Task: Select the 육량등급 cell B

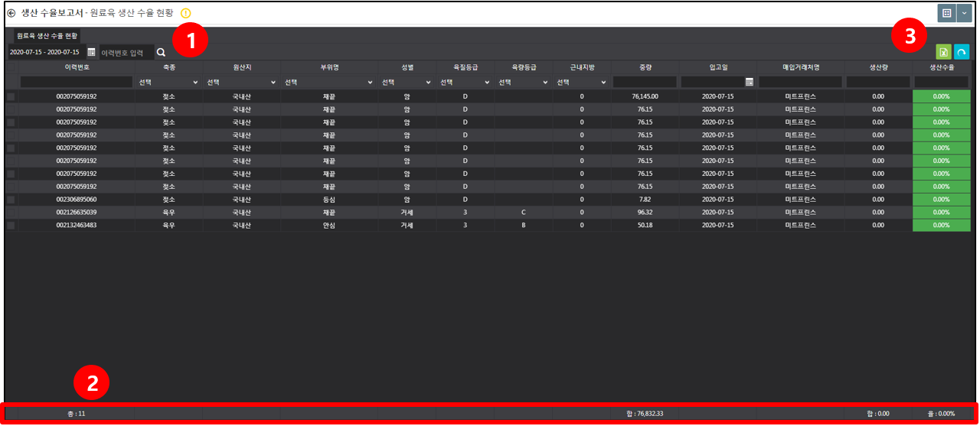Action: tap(524, 225)
